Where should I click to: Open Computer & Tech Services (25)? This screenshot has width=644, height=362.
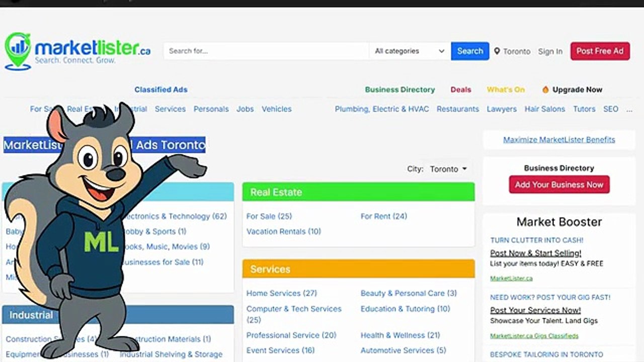(x=294, y=314)
